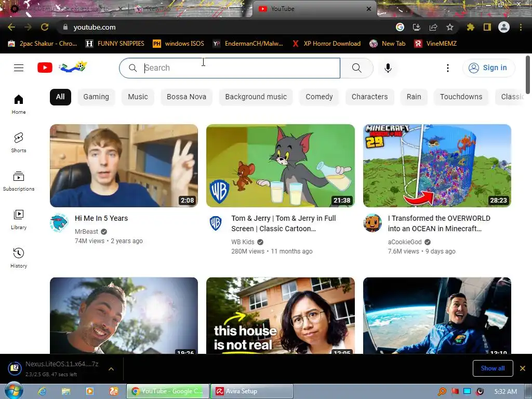The image size is (532, 399).
Task: Open 2pac Shakur bookmark
Action: point(43,44)
